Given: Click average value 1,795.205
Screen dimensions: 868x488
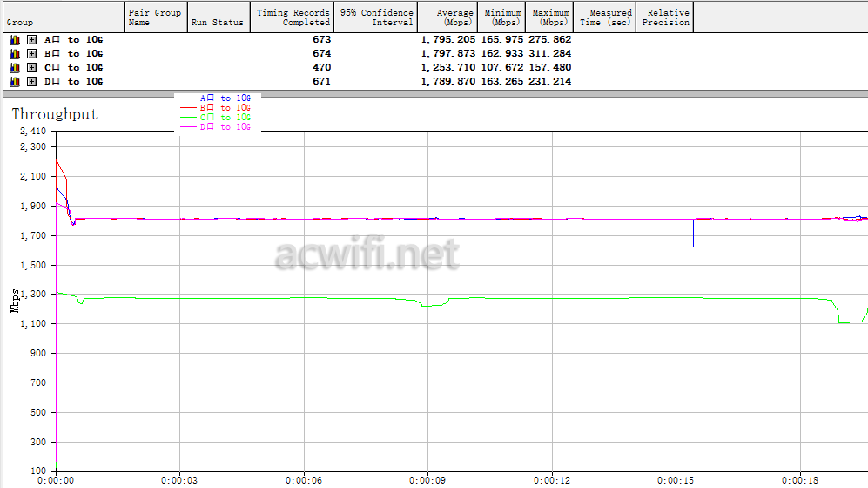Looking at the screenshot, I should pos(447,40).
